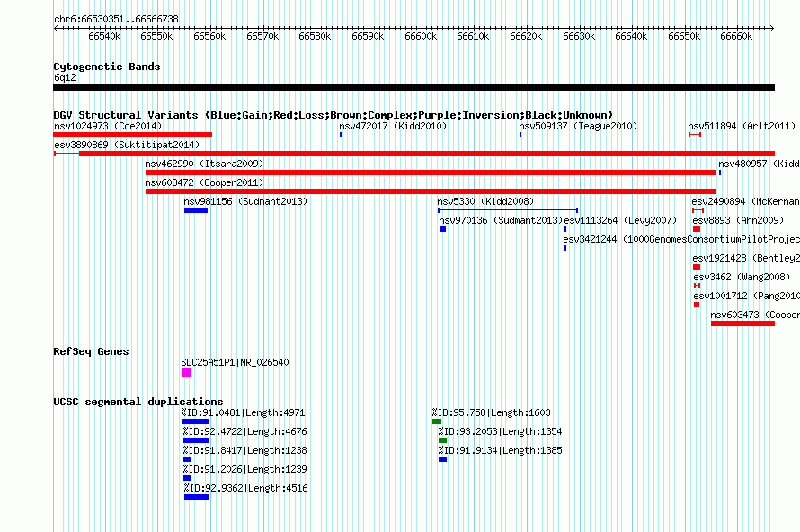Open the SLC25A51P1|NR_026540 gene label
800x532 pixels.
click(x=235, y=362)
